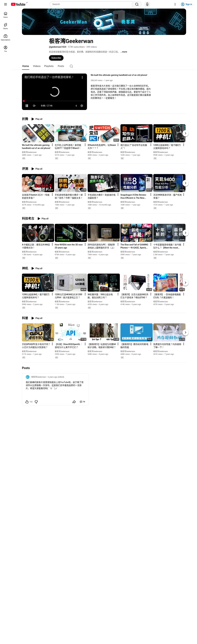Open the post's 79 comments

click(x=82, y=402)
